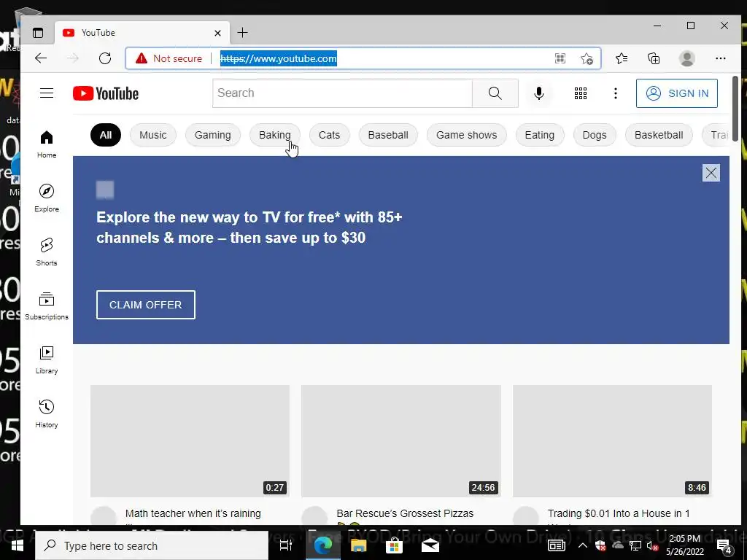Click the YouTube search field
This screenshot has width=747, height=560.
pos(342,93)
